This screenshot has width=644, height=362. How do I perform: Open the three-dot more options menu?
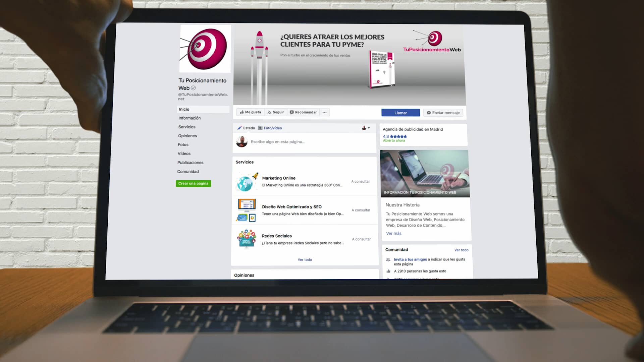[x=324, y=113]
